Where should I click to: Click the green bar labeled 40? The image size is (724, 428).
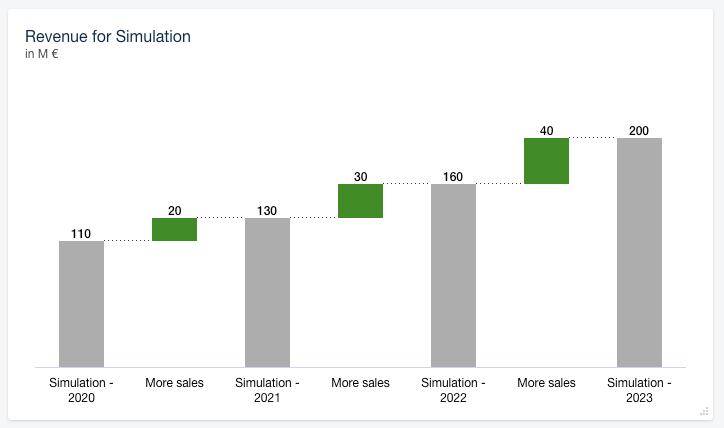[546, 161]
